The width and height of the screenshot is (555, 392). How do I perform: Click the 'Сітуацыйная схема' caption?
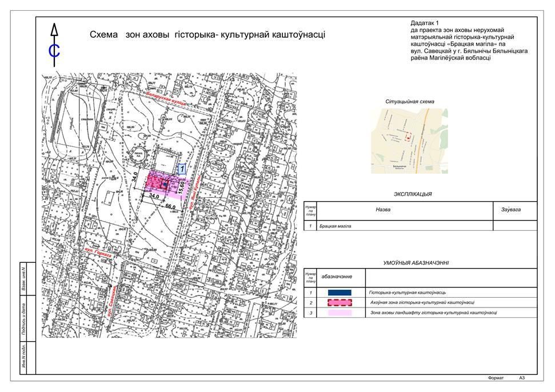click(409, 102)
